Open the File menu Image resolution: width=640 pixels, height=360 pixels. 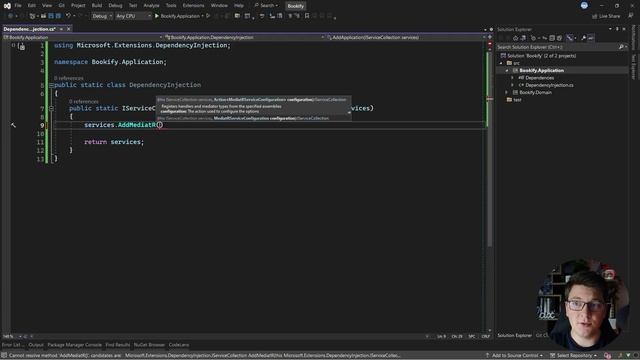[18, 6]
